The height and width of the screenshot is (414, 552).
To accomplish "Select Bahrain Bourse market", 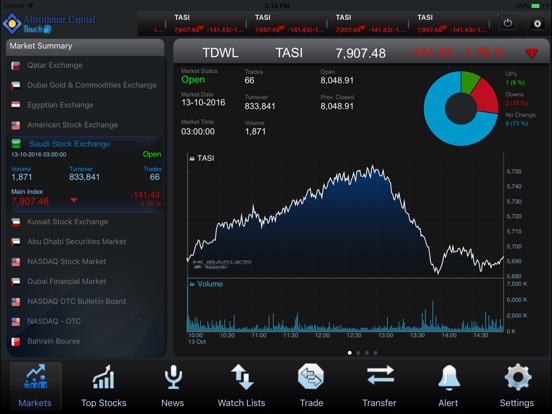I will click(x=84, y=341).
